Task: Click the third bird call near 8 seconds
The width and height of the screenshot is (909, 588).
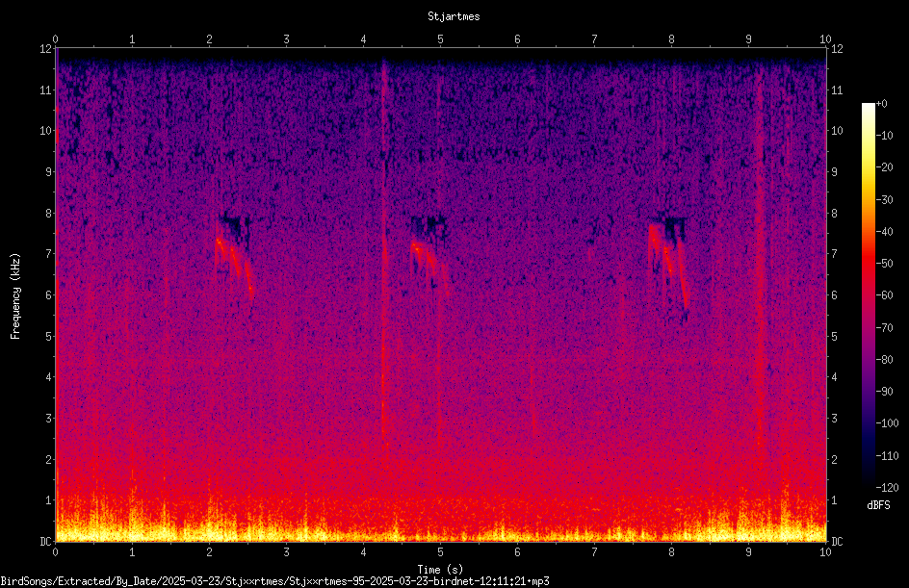Action: [668, 267]
